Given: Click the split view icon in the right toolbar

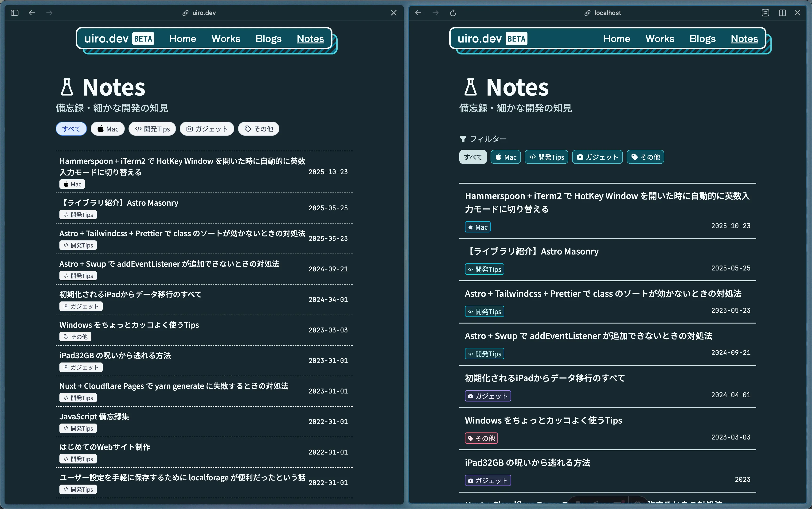Looking at the screenshot, I should [x=782, y=13].
